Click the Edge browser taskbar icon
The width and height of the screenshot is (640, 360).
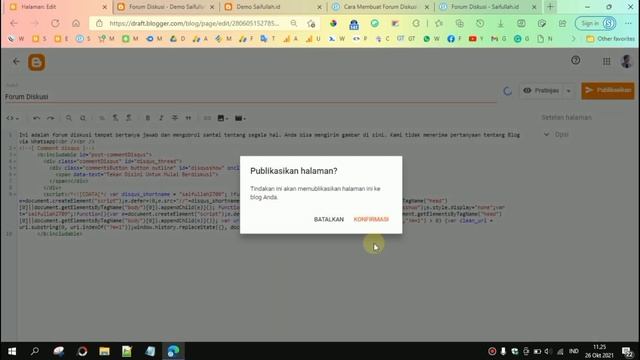[x=173, y=351]
